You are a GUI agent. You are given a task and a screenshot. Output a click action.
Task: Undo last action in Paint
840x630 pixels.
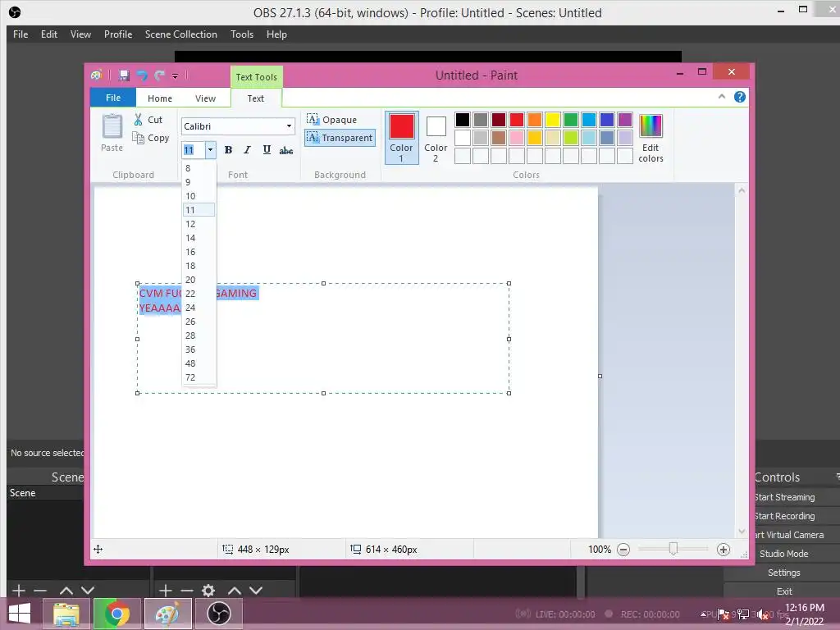[x=142, y=75]
